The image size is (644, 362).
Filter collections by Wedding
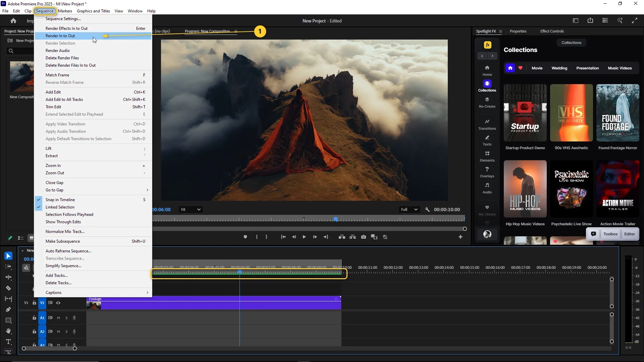[x=559, y=68]
